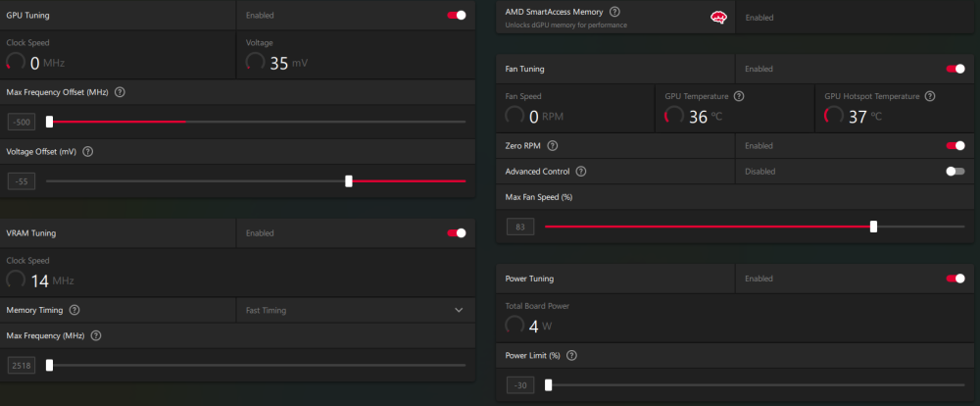This screenshot has height=406, width=980.
Task: Open the Memory Timing Fast Timing dropdown
Action: click(355, 310)
